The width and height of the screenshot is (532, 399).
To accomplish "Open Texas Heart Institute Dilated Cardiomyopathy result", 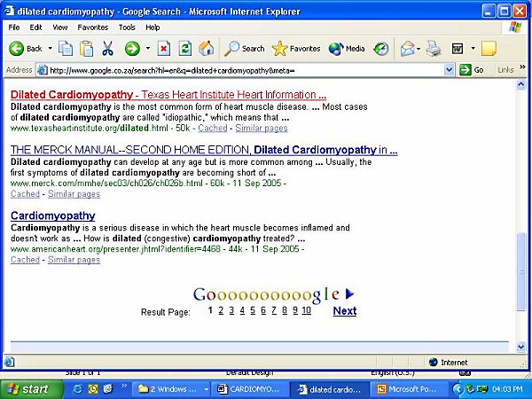I will point(168,95).
